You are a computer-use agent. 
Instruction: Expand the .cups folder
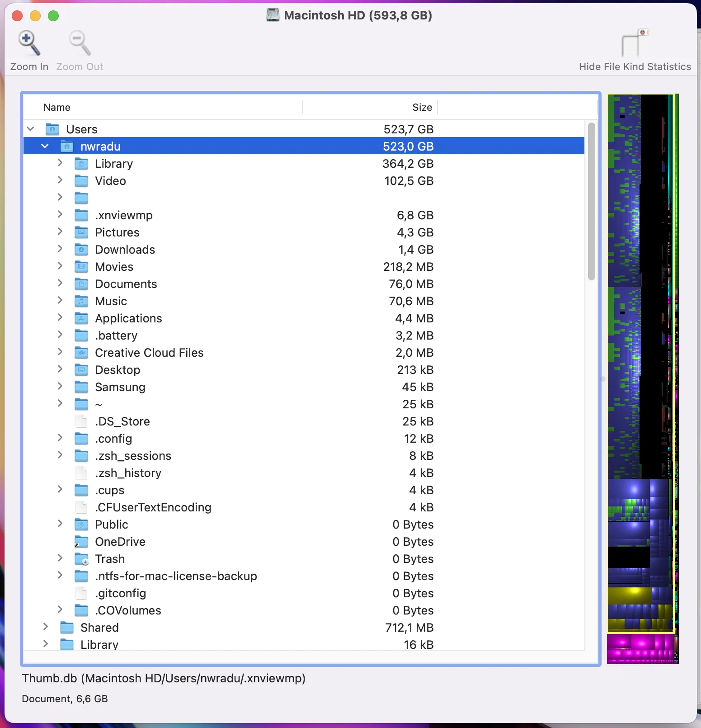click(x=60, y=489)
